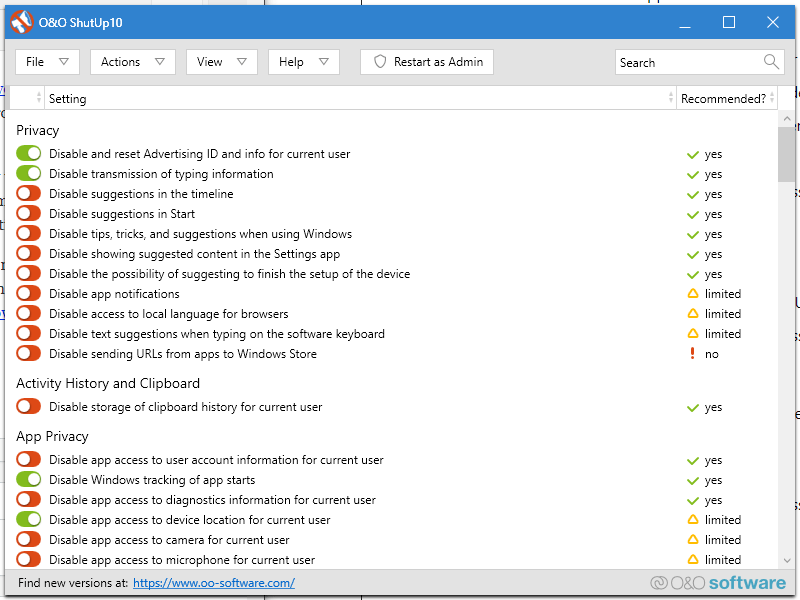Click 'Activity History and Clipboard' heading
Image resolution: width=800 pixels, height=600 pixels.
(x=108, y=383)
